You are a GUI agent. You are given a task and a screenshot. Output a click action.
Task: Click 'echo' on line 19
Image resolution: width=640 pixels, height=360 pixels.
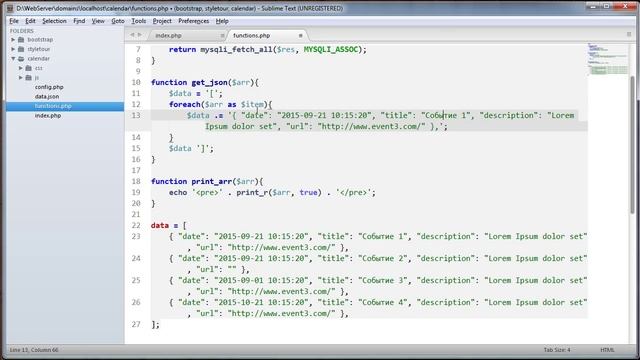pos(178,192)
